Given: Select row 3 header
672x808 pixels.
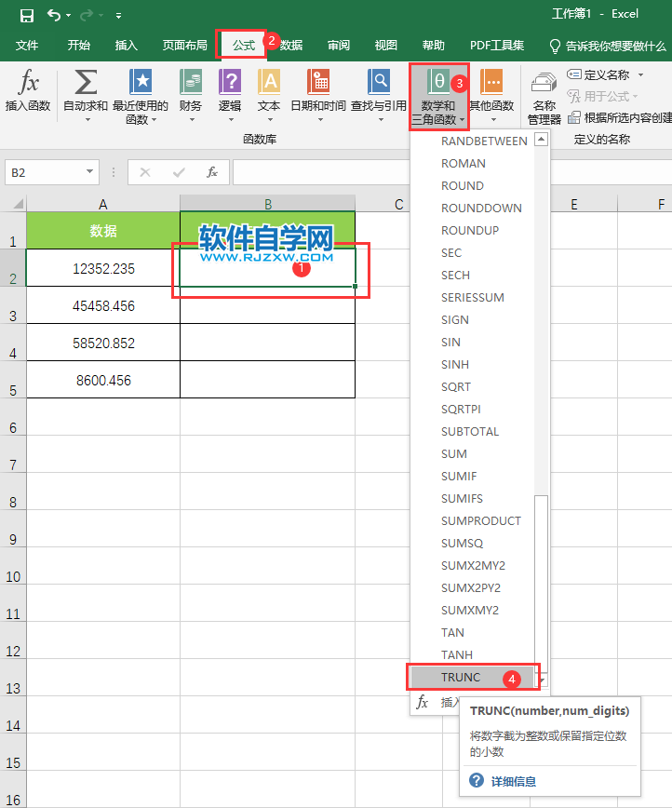Looking at the screenshot, I should tap(13, 305).
